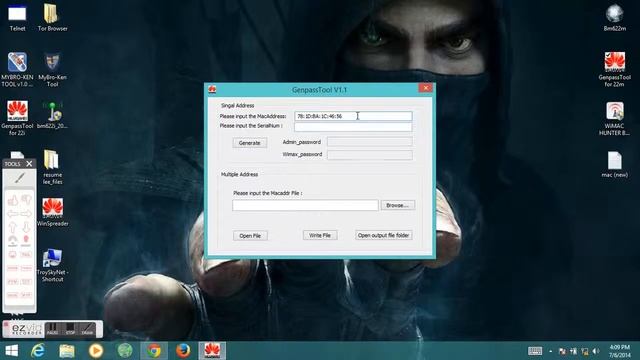The width and height of the screenshot is (640, 360).
Task: Select the left arrow stamp in TOOLS panel
Action: 13,213
